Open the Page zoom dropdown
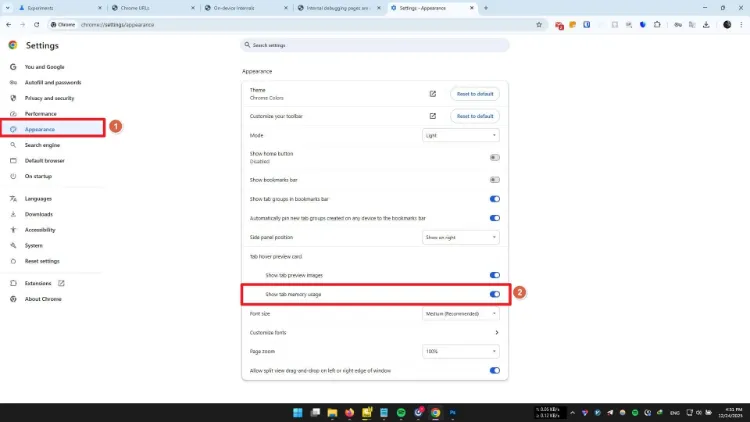The height and width of the screenshot is (422, 750). point(461,351)
